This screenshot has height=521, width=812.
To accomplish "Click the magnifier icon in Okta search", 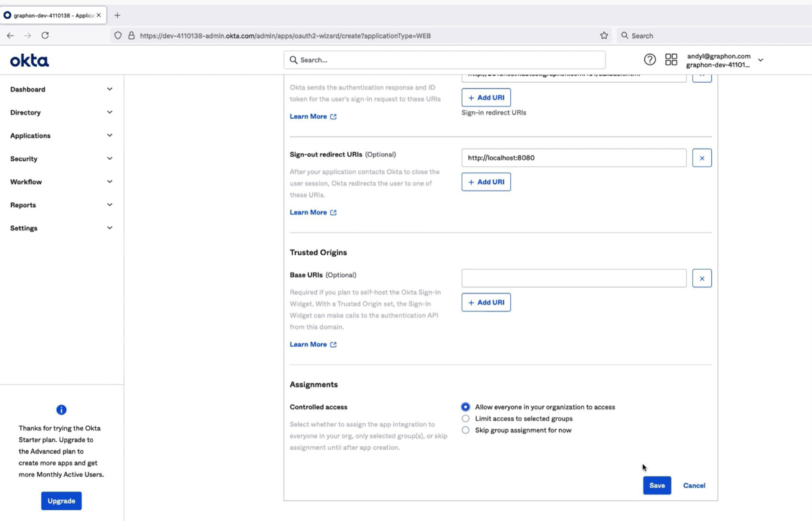I will click(294, 60).
